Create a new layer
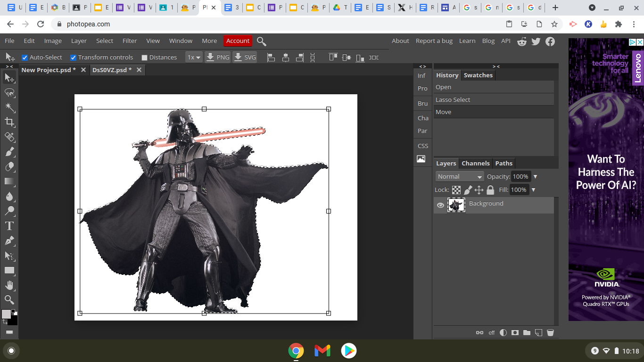Screen dimensions: 644x362 point(538,332)
